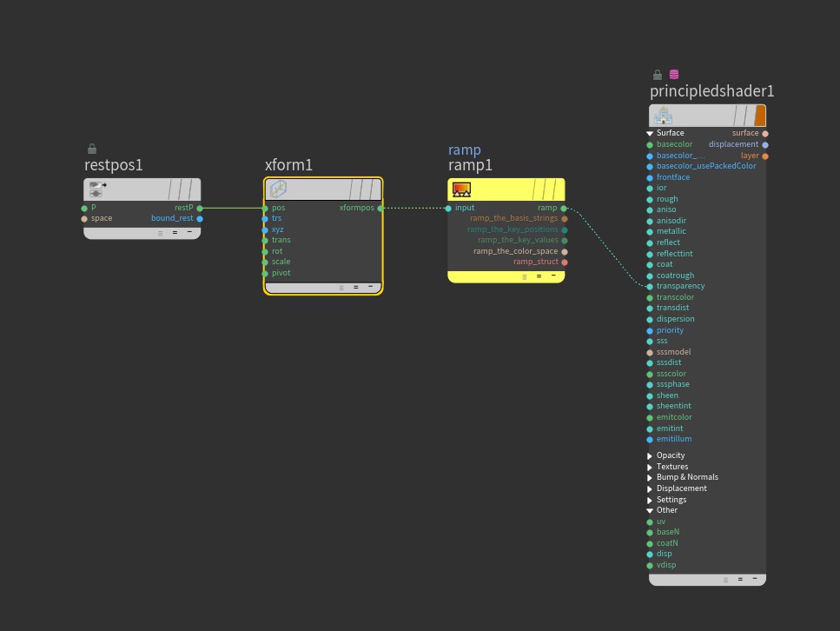Click the scale input connector on xform1

[265, 262]
